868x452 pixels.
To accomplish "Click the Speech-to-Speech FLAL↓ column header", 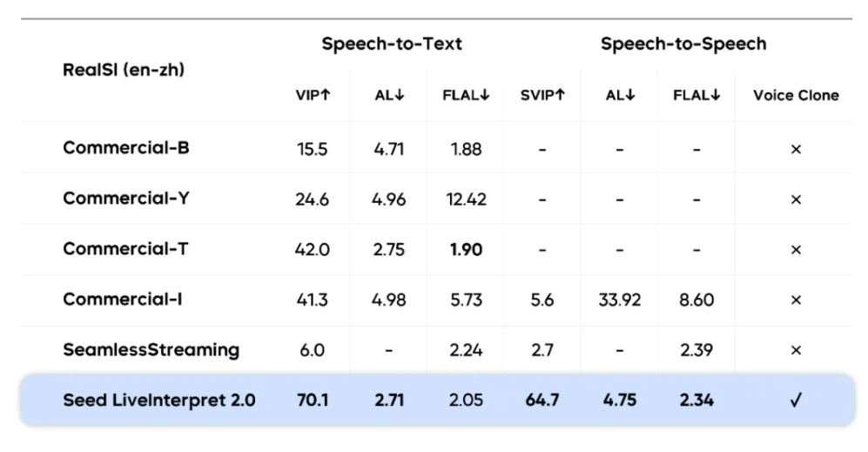I will coord(696,96).
